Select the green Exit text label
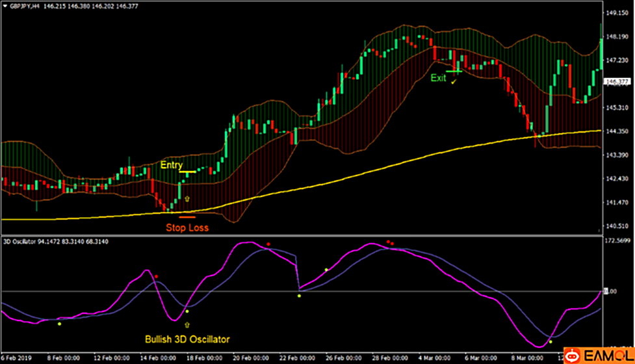 pyautogui.click(x=439, y=78)
